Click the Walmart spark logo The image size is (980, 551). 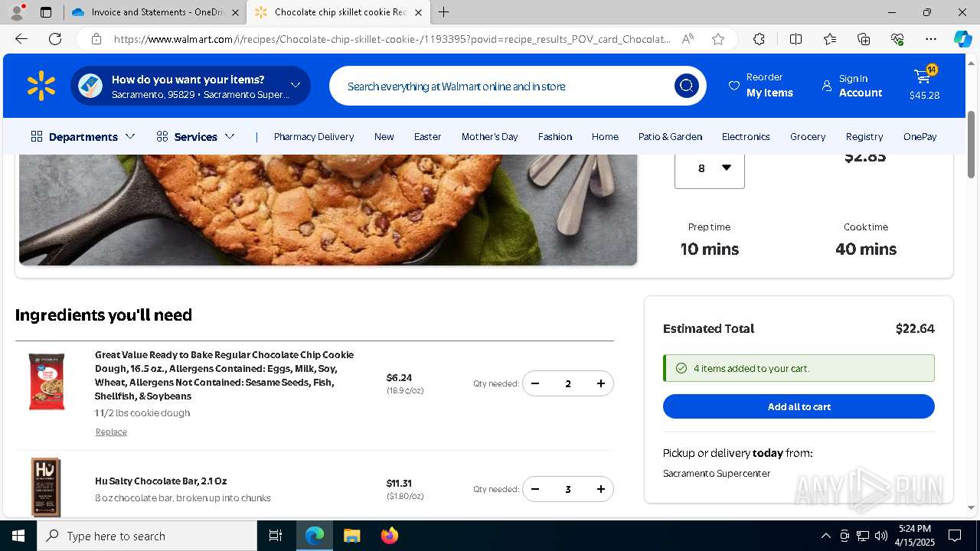point(41,86)
